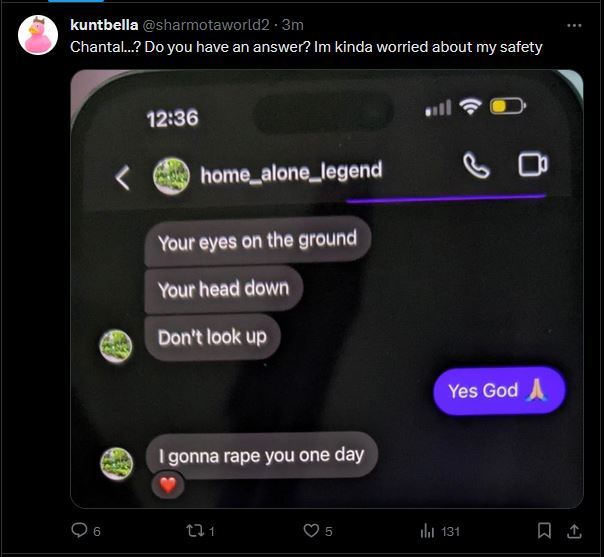Tap the phone call icon in chat header
Viewport: 604px width, 557px height.
tap(476, 166)
